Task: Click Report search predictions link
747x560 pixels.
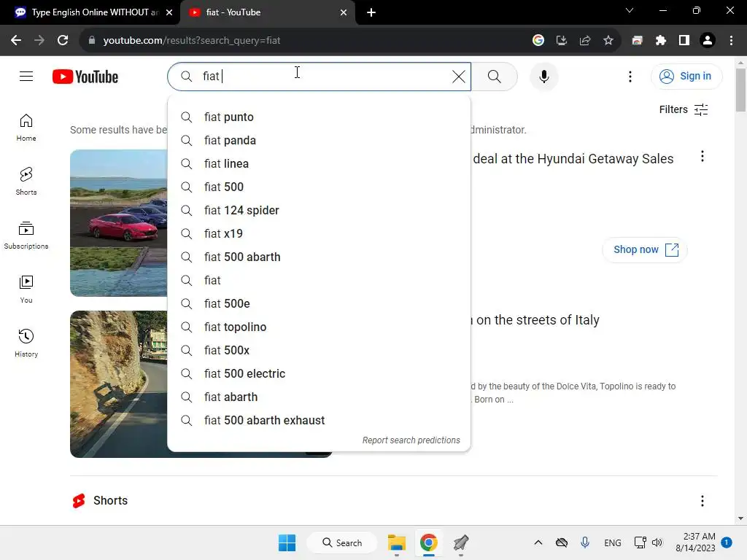Action: 411,440
